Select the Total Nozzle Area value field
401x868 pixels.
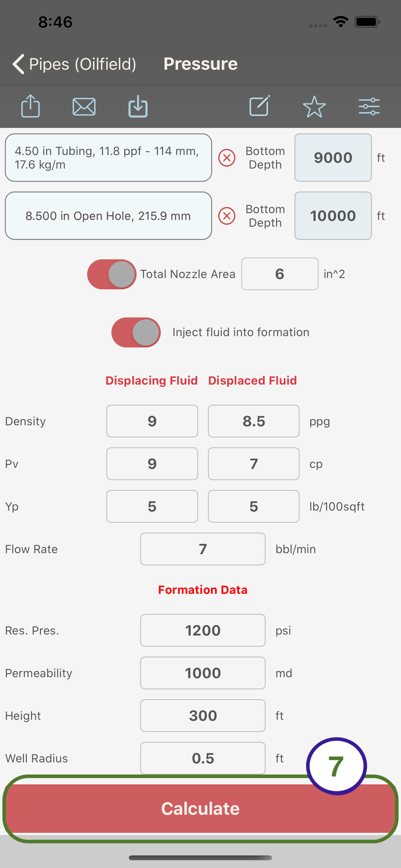click(280, 274)
